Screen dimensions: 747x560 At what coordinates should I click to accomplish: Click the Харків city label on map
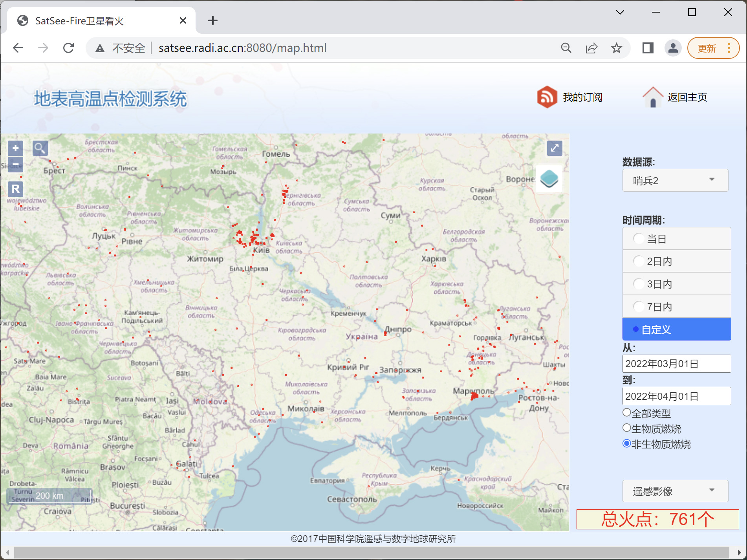[434, 259]
